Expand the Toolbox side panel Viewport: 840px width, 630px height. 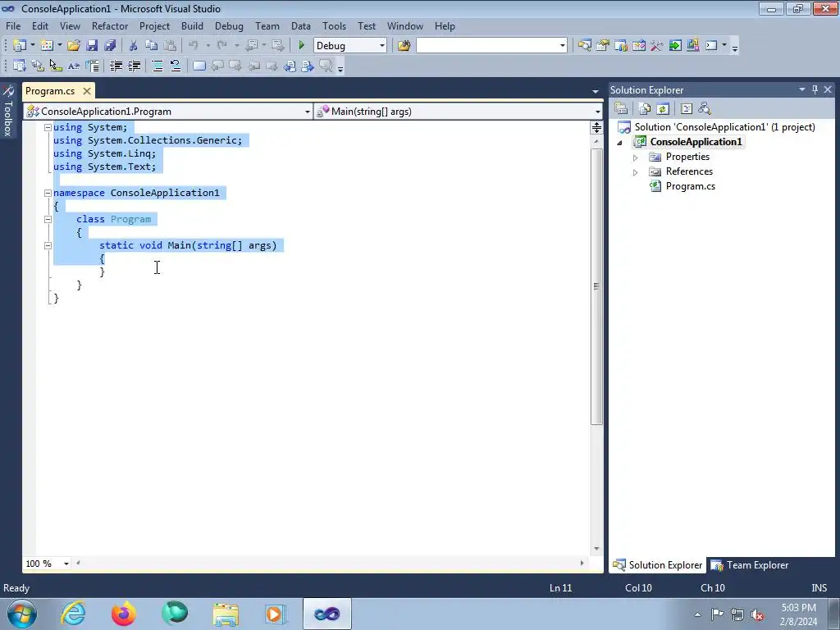coord(7,111)
